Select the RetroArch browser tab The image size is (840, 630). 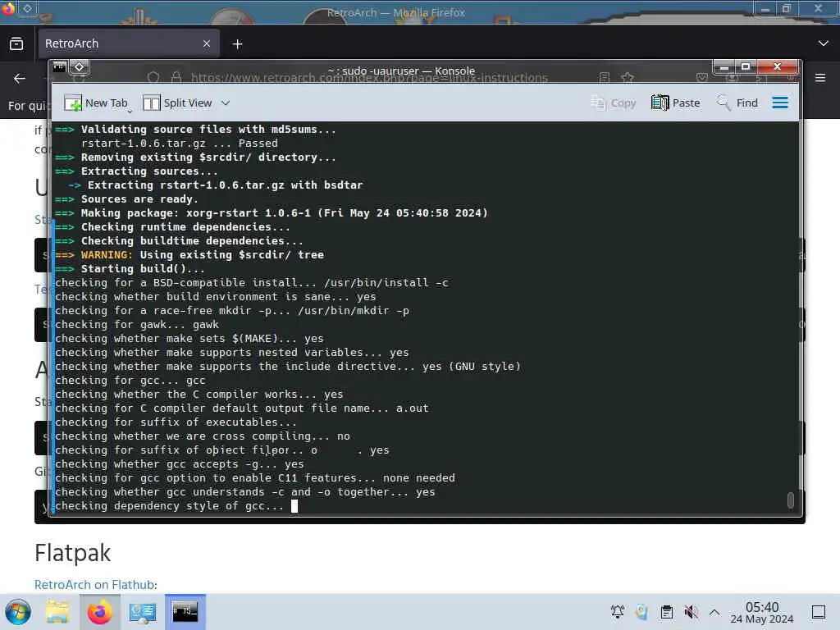127,43
